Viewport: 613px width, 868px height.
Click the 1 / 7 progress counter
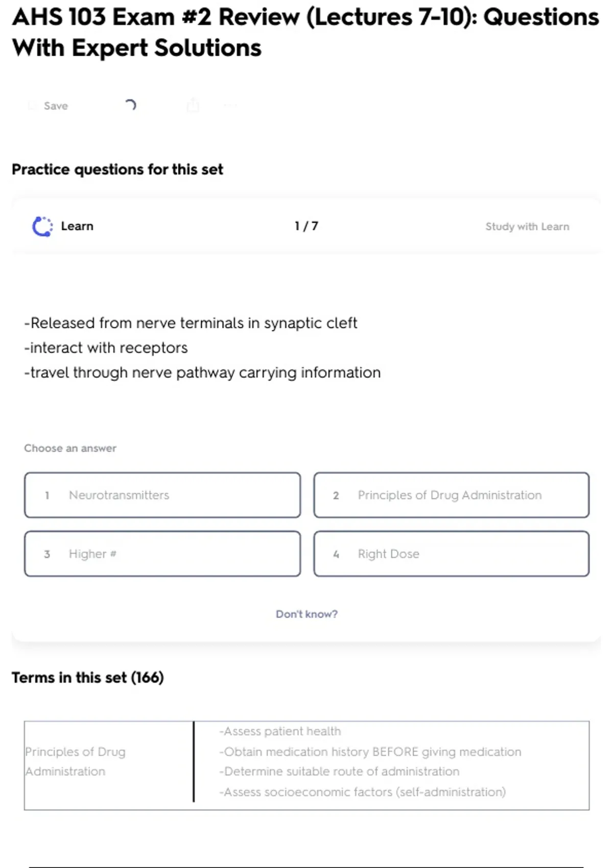(x=306, y=226)
